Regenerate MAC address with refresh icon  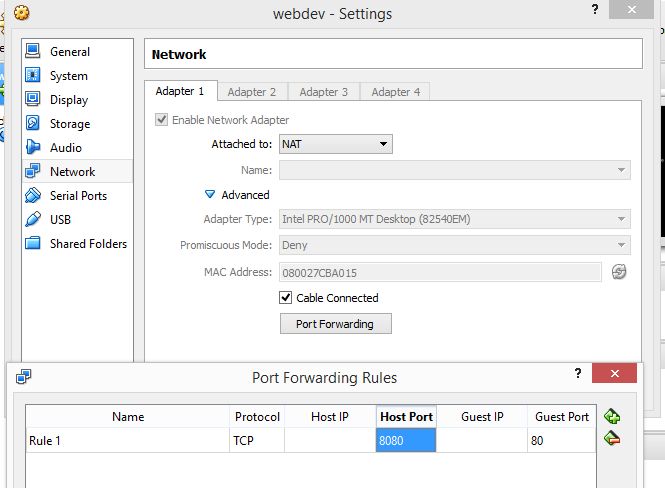tap(619, 272)
